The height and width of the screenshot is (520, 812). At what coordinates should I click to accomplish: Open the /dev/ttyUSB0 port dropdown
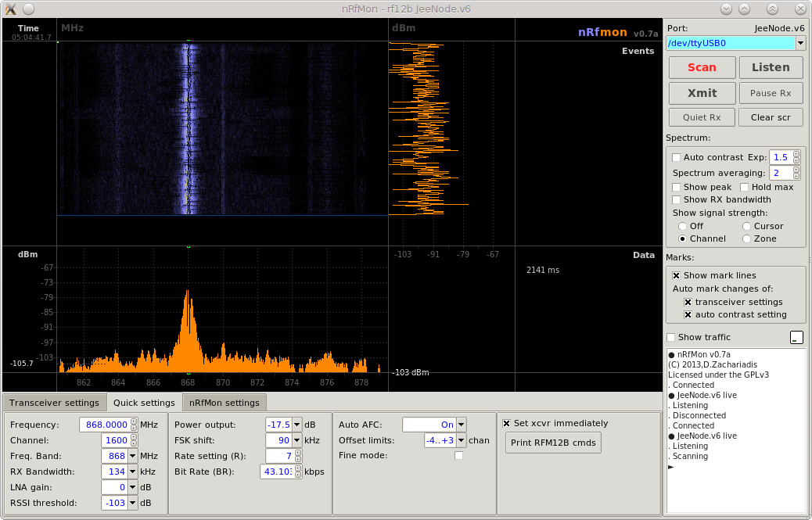point(800,44)
